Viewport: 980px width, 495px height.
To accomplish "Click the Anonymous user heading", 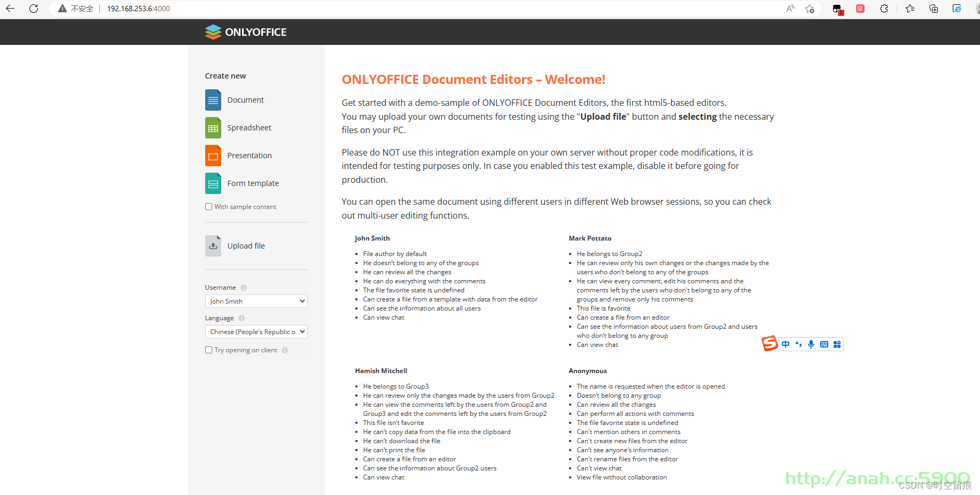I will 588,371.
